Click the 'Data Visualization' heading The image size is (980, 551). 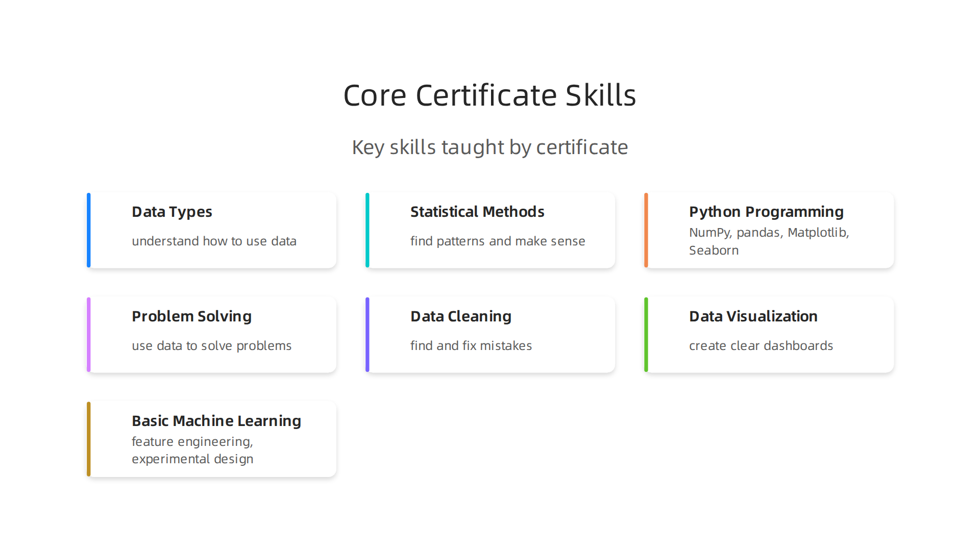click(x=753, y=316)
